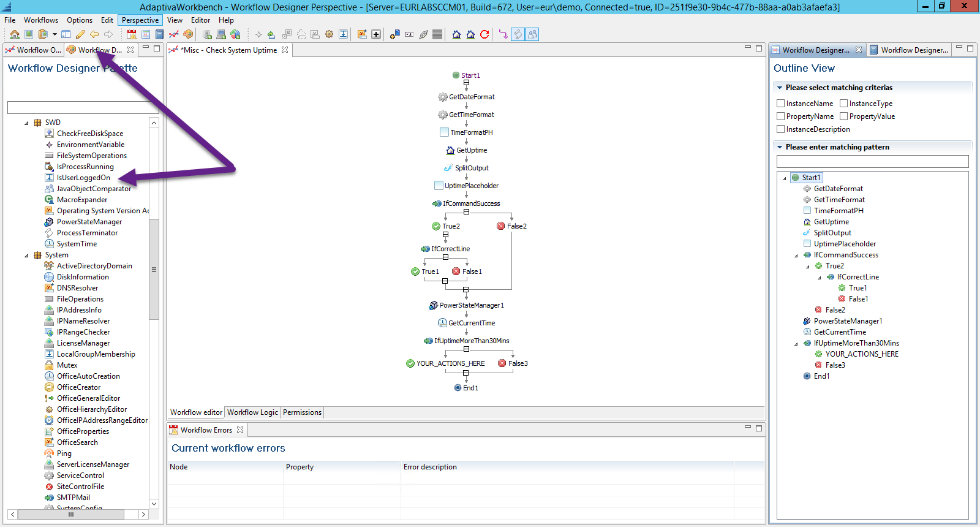Enable the InstanceType checkbox
Screen dimensions: 980x527
click(844, 104)
